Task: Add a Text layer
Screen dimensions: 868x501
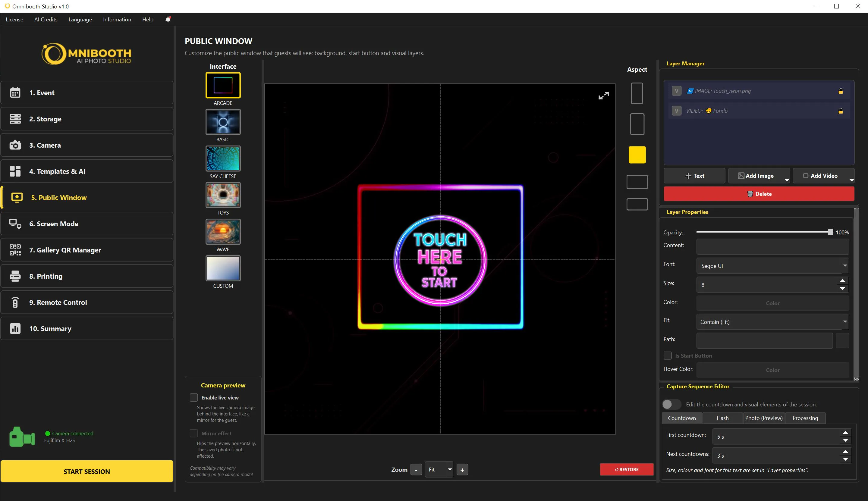Action: point(694,176)
